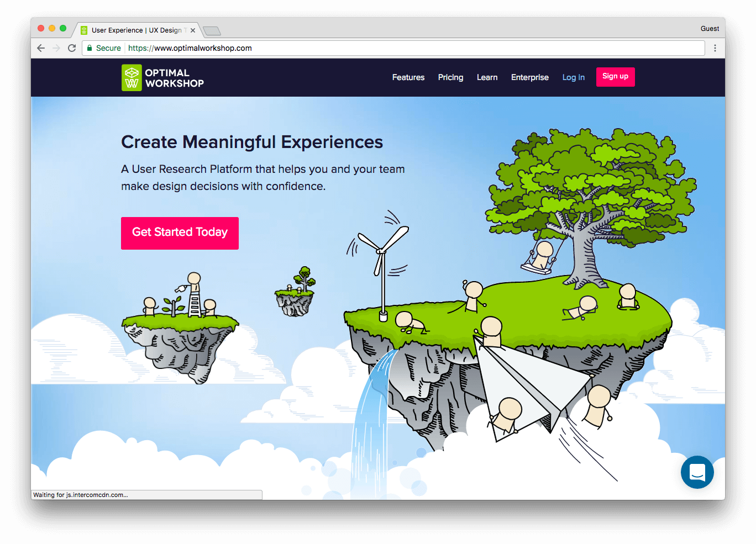Viewport: 756px width, 544px height.
Task: Click the pink Sign up button
Action: pos(615,77)
